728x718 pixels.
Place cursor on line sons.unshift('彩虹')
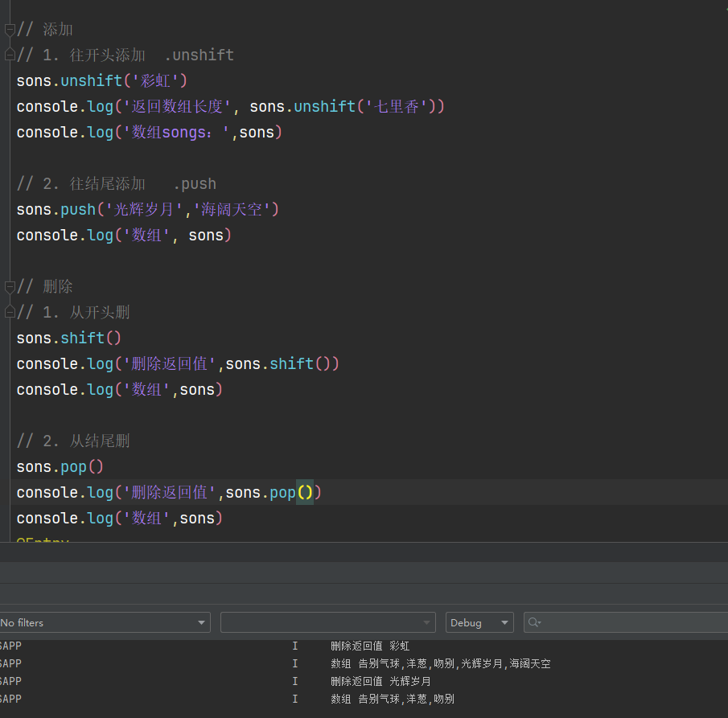click(x=101, y=80)
